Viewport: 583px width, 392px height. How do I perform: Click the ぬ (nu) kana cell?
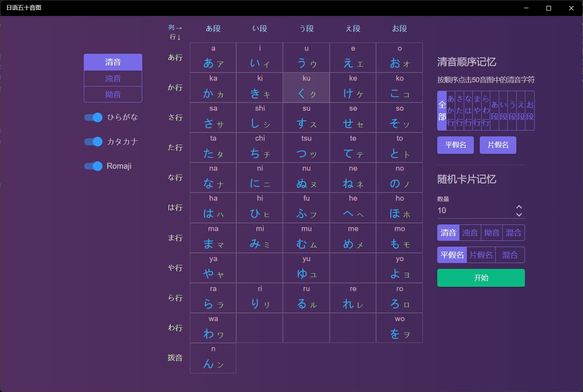(306, 178)
